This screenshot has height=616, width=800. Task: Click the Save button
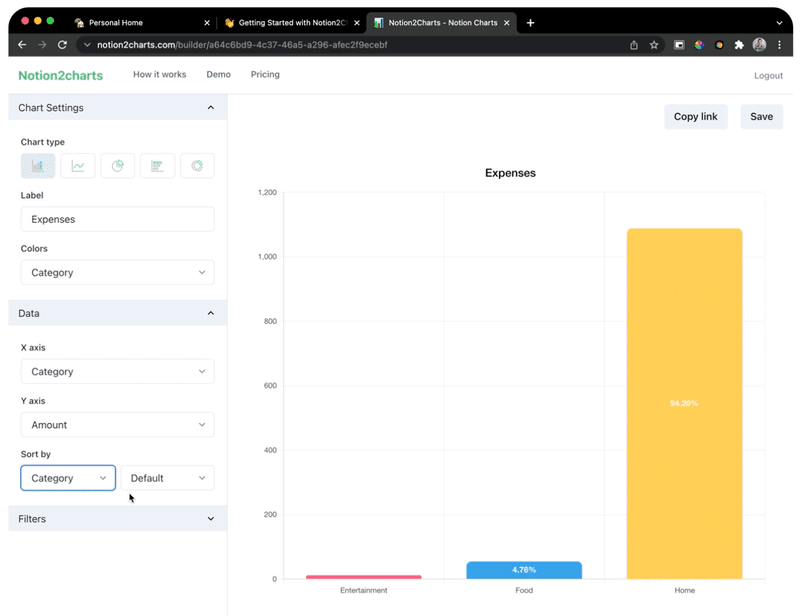point(761,117)
